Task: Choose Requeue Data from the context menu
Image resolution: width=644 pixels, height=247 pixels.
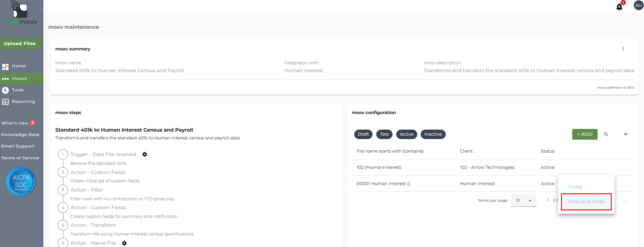Action: click(586, 201)
